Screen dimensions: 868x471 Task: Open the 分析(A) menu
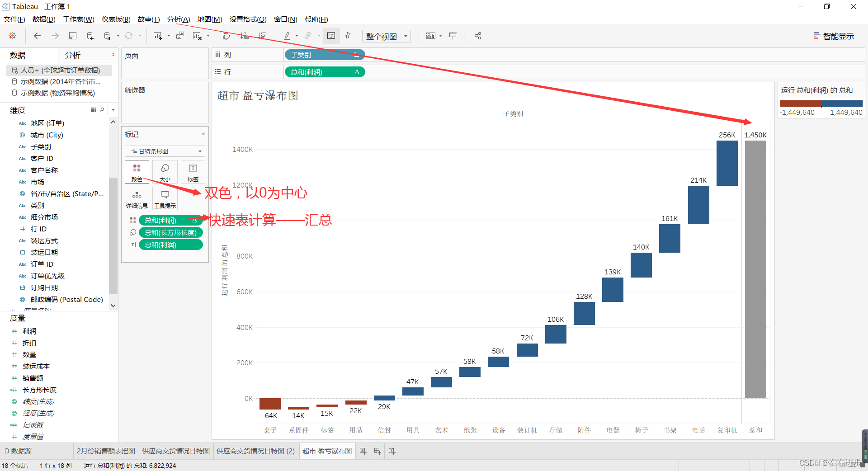coord(179,19)
